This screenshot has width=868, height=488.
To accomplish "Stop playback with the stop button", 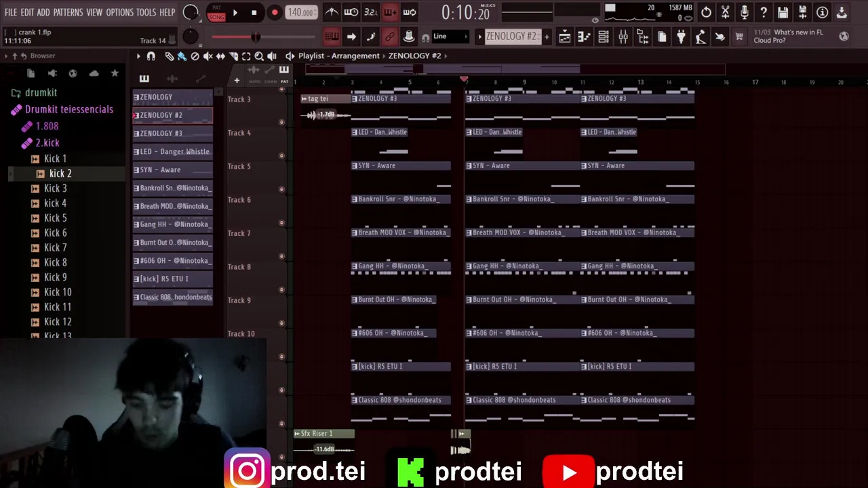I will pos(254,12).
